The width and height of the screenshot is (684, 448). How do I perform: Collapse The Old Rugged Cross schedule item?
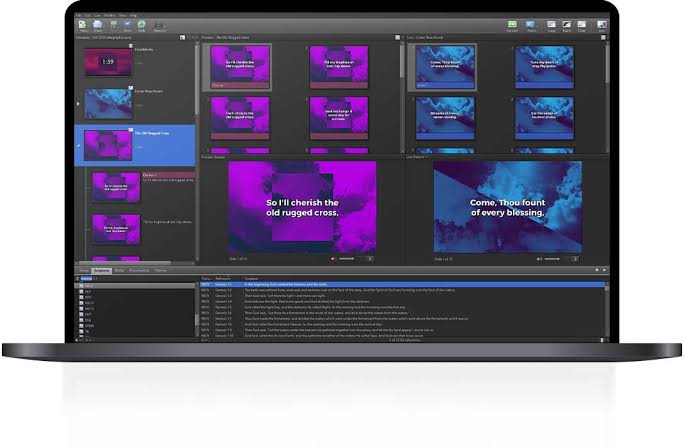click(79, 145)
